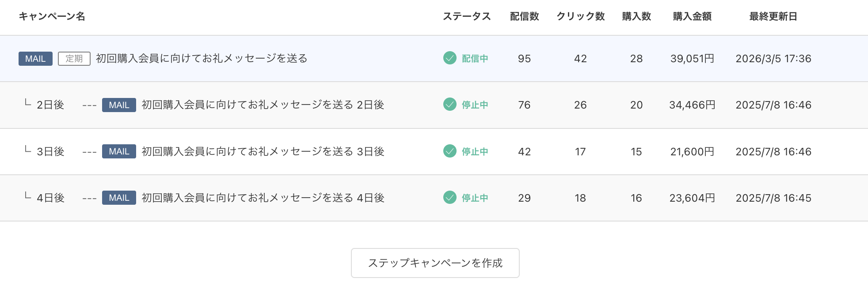Click the MAIL badge on the 3日後 row

pos(118,151)
